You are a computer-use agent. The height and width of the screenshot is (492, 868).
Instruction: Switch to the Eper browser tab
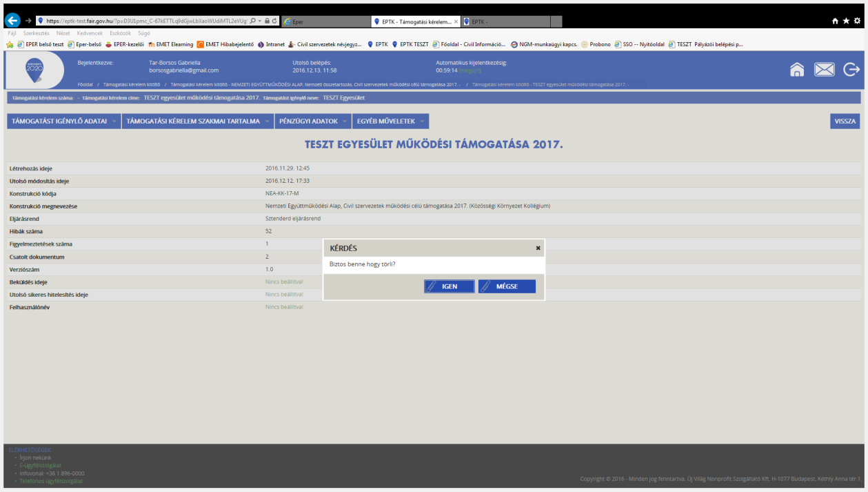click(x=324, y=21)
